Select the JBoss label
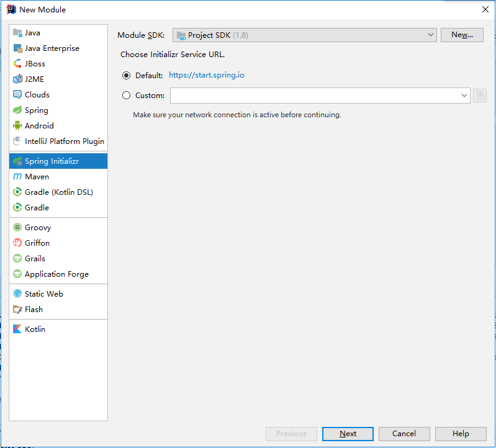The width and height of the screenshot is (496, 448). [x=35, y=63]
